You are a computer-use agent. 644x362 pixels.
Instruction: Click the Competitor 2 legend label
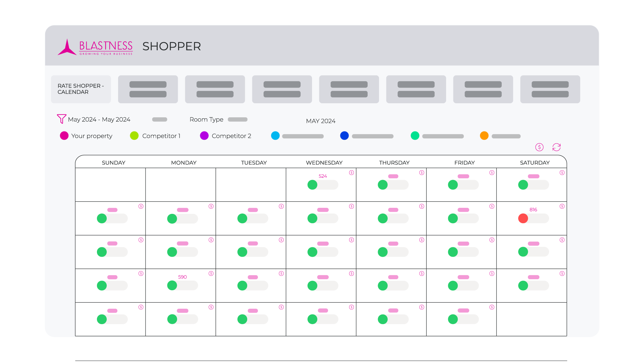(x=231, y=136)
